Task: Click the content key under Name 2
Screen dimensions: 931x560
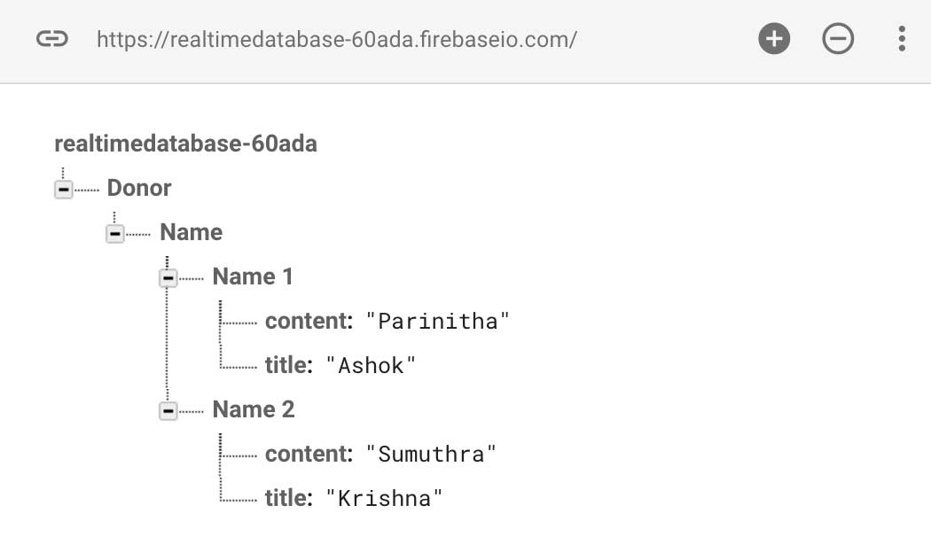Action: tap(308, 454)
